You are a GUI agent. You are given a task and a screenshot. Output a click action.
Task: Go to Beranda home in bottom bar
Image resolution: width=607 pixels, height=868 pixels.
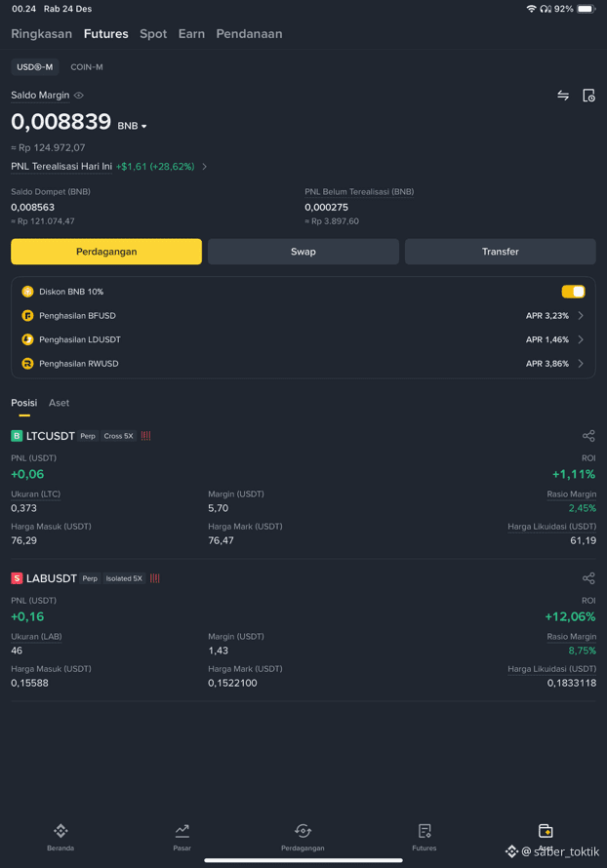point(61,836)
